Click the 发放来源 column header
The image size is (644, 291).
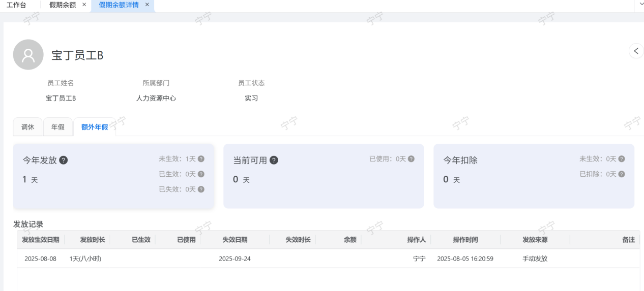(x=535, y=240)
